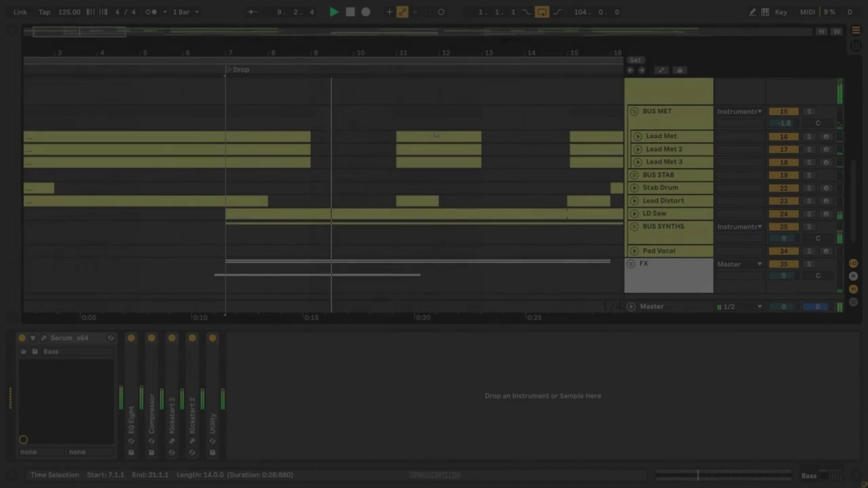Viewport: 868px width, 488px height.
Task: Toggle the Serum_x64 device activator
Action: 22,338
